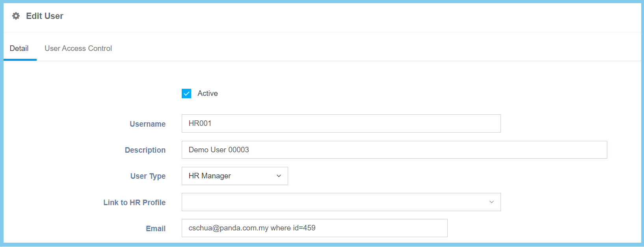Click the chevron in Link to HR Profile
Screen dimensions: 644x247
(x=491, y=202)
